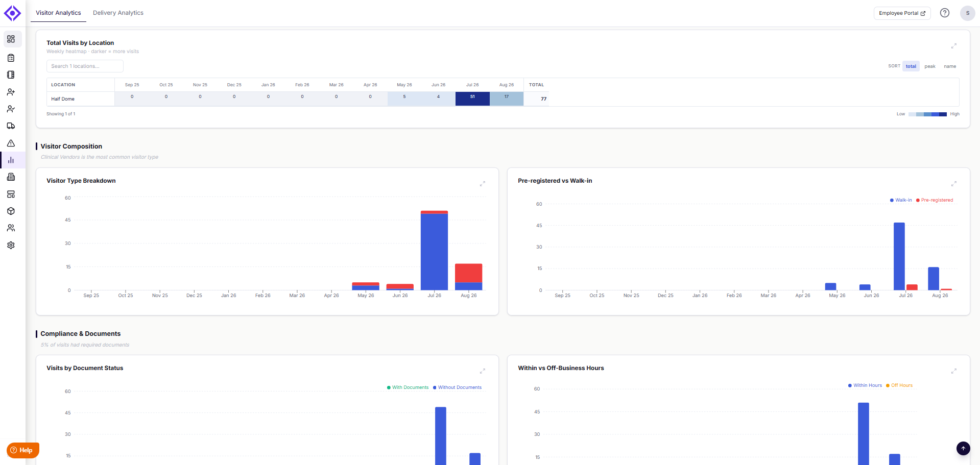Open the package box sidebar icon
Viewport: 980px width, 465px height.
coord(11,211)
